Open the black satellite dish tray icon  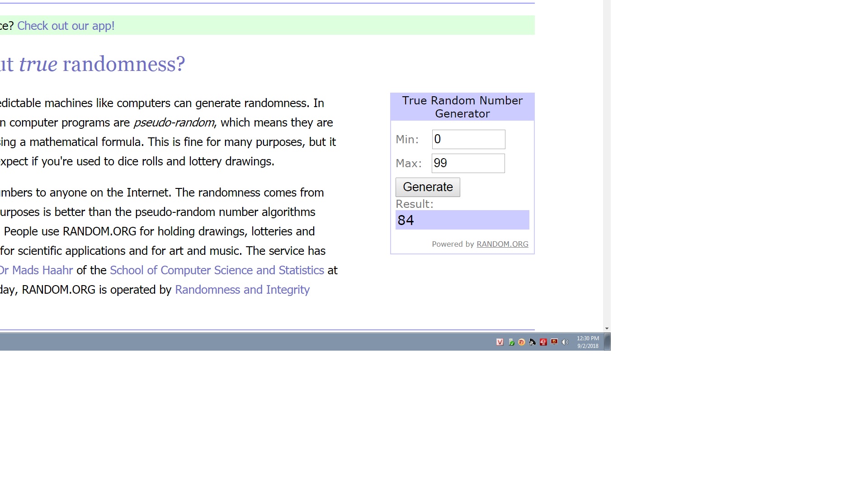(x=533, y=342)
